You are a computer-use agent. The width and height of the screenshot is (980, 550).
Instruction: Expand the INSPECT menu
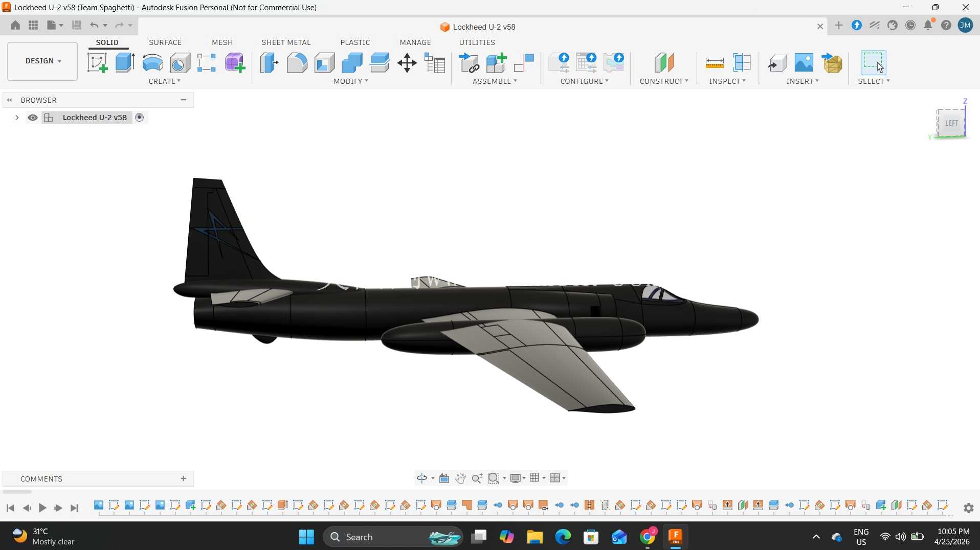(x=727, y=81)
